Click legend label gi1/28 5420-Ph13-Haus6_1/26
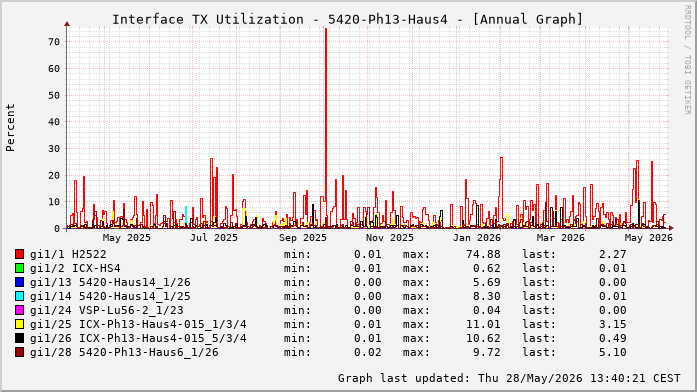 pyautogui.click(x=124, y=352)
